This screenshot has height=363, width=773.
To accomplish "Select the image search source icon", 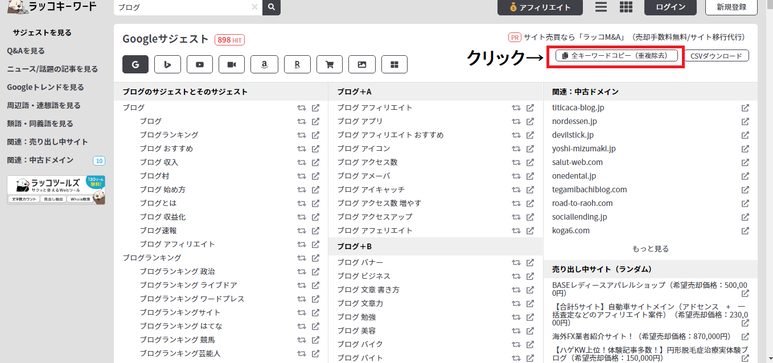I will click(362, 65).
